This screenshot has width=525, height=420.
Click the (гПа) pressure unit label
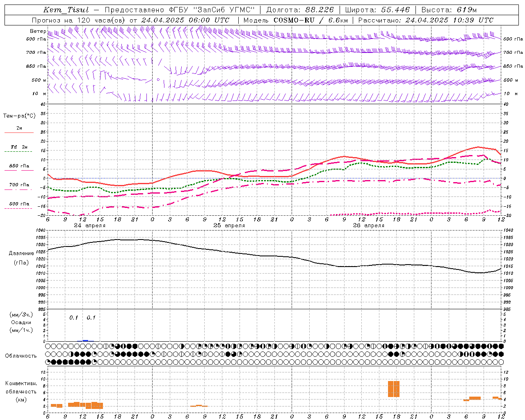21,263
